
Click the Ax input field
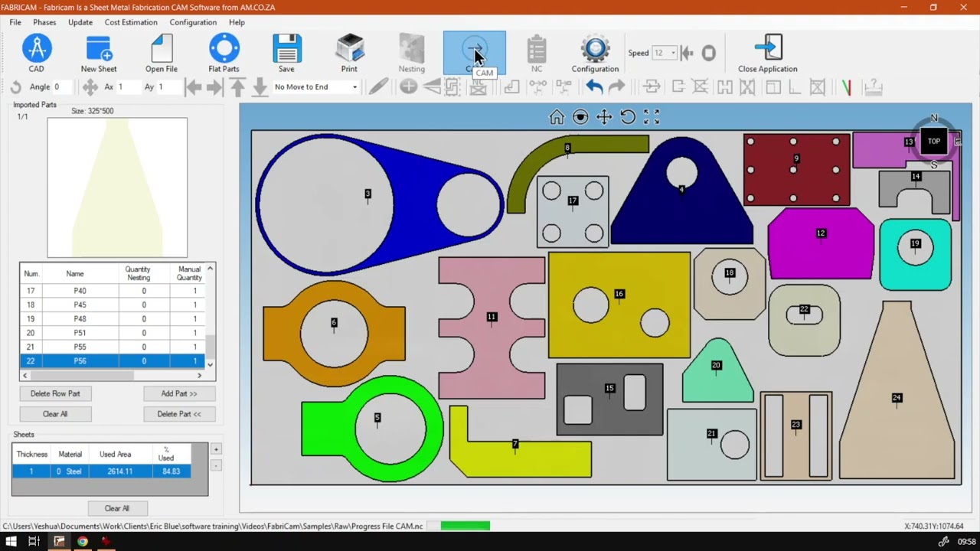(128, 87)
